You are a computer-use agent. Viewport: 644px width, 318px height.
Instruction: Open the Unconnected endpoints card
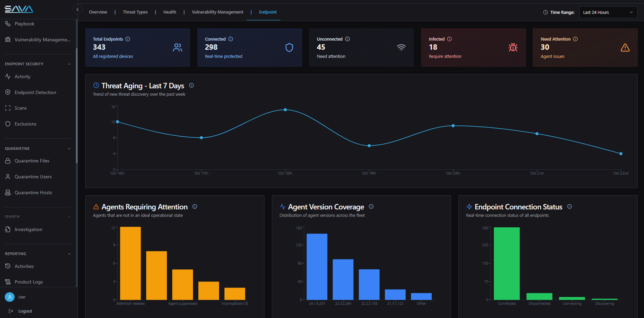tap(361, 47)
